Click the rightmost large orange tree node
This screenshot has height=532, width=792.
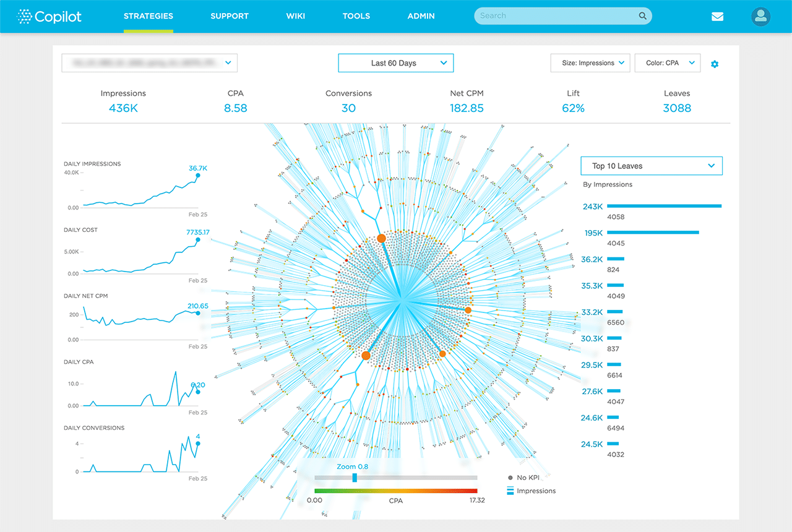pos(468,310)
